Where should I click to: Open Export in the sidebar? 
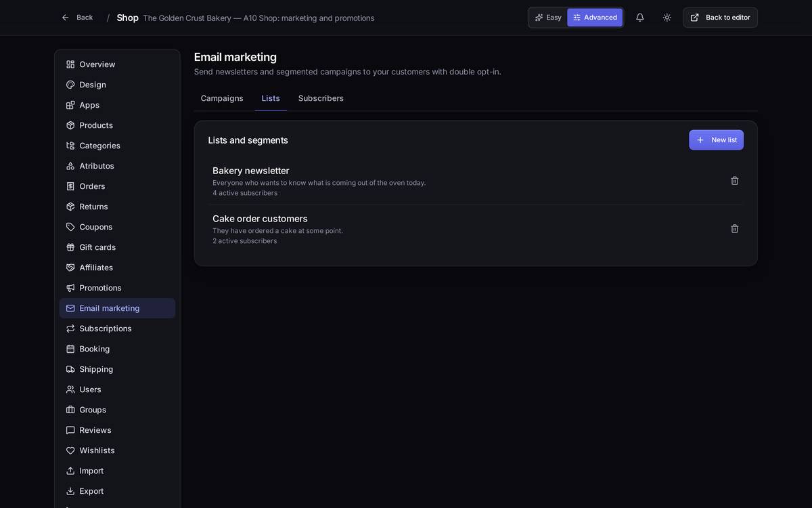click(x=117, y=491)
